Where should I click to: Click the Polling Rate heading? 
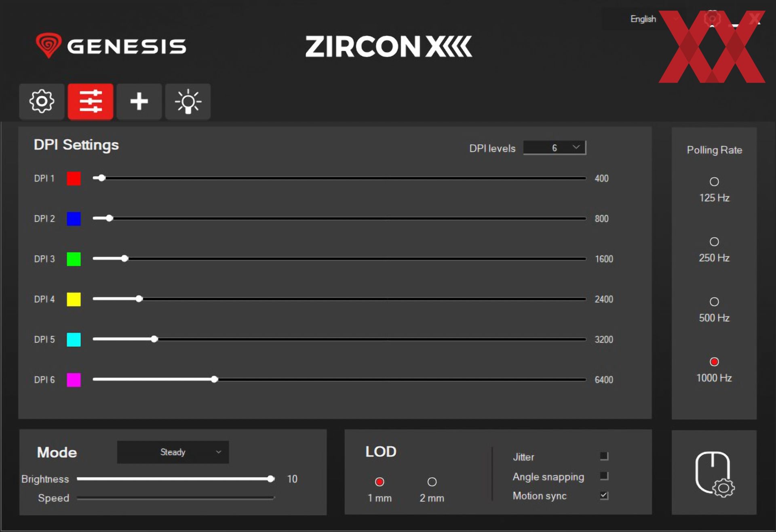(x=714, y=150)
